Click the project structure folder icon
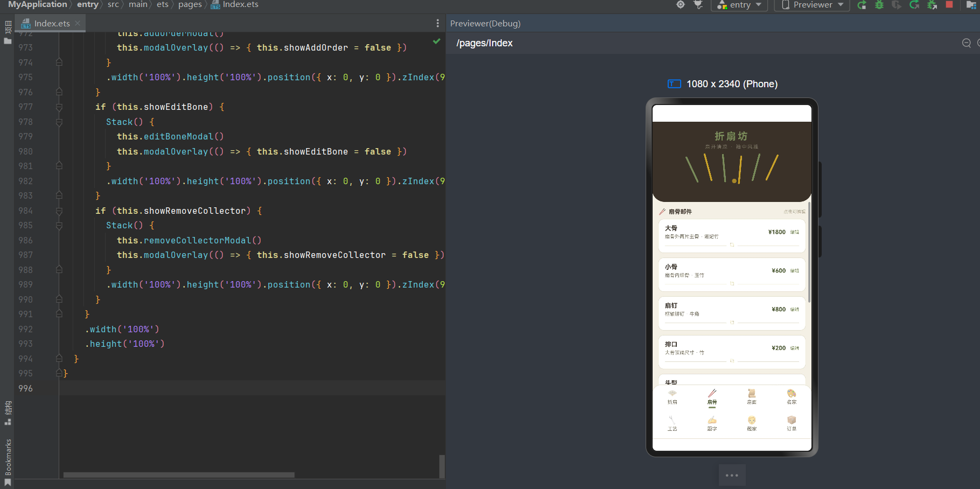Image resolution: width=980 pixels, height=489 pixels. click(x=971, y=5)
